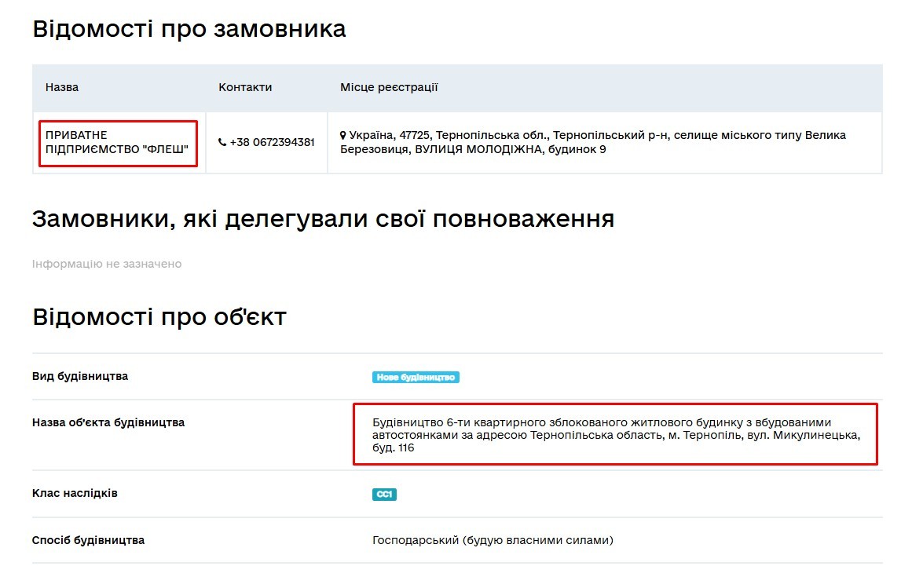Click the heading 'Замовники, які делегували свої повноваження'
The image size is (923, 588).
(x=323, y=219)
